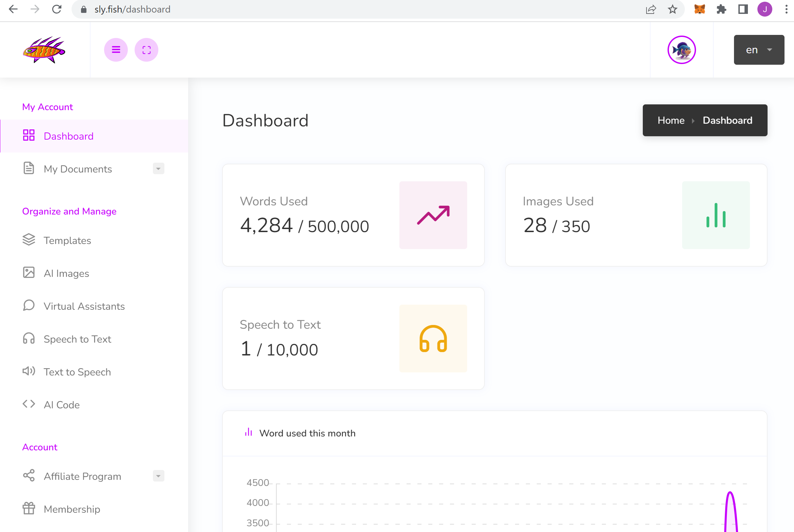Click the Dashboard page title
The width and height of the screenshot is (794, 532).
click(x=265, y=120)
